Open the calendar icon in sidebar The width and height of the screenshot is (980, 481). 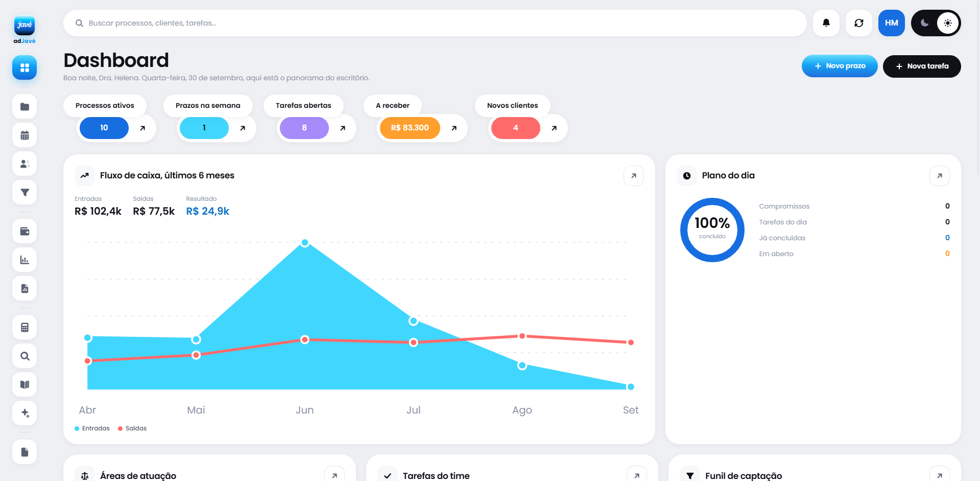25,135
